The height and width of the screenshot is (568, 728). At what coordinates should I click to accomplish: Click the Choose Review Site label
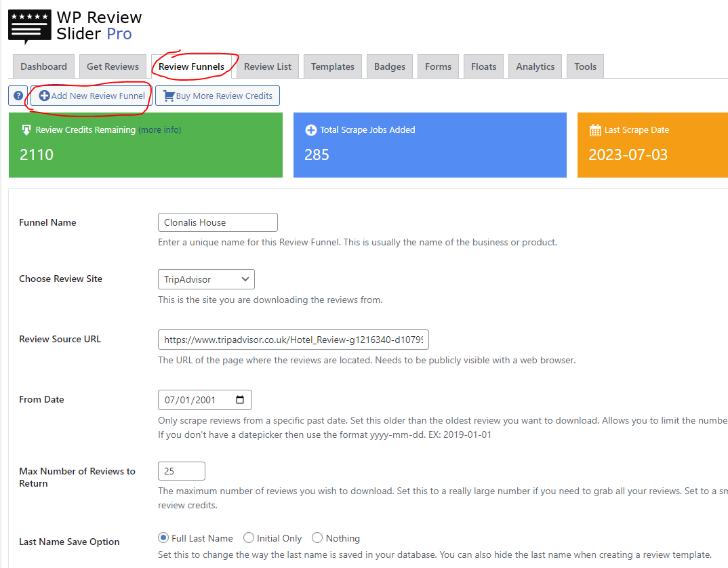click(x=61, y=279)
